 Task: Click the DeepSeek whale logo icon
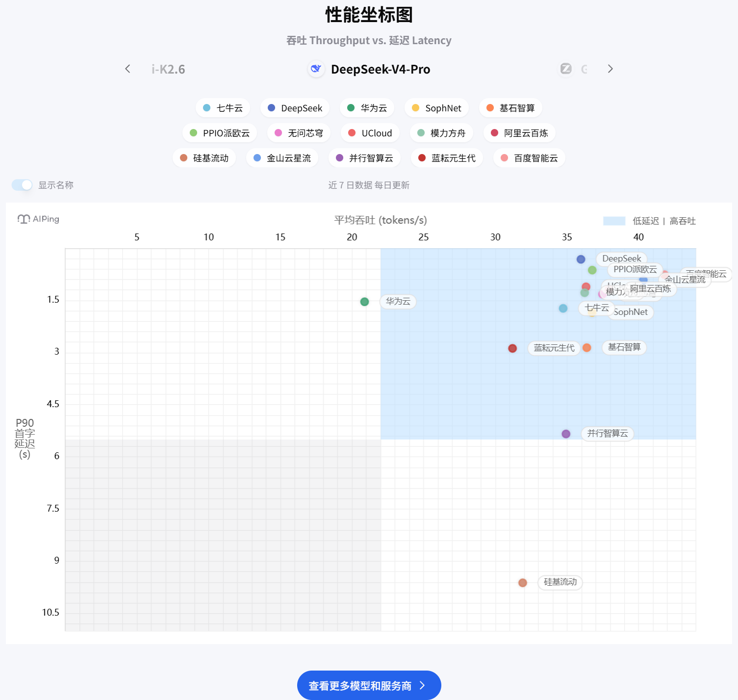click(x=316, y=69)
